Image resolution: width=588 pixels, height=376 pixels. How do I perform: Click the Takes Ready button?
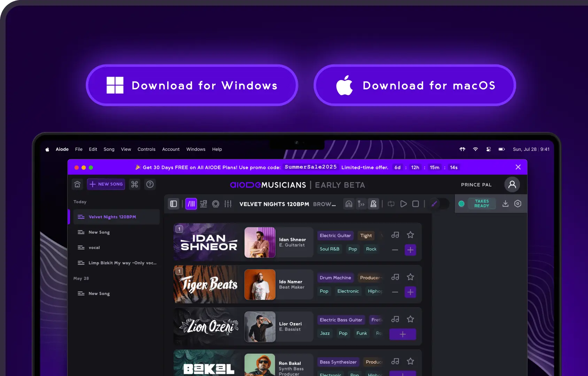click(482, 204)
